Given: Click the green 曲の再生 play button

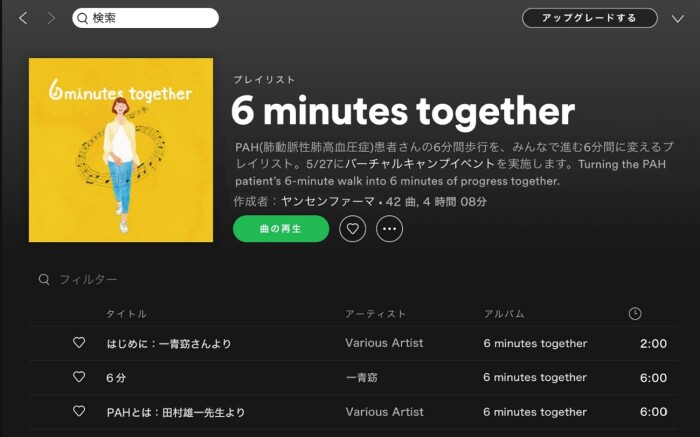Looking at the screenshot, I should pos(281,229).
